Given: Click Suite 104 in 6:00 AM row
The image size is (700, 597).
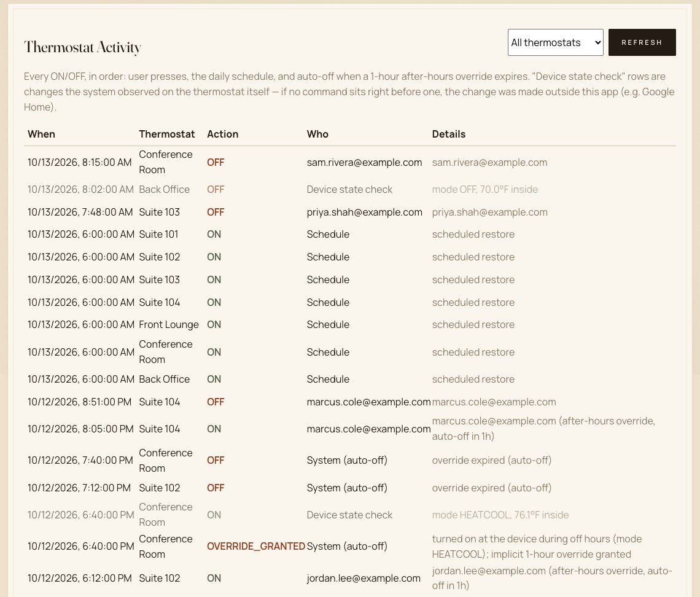Looking at the screenshot, I should pos(160,302).
